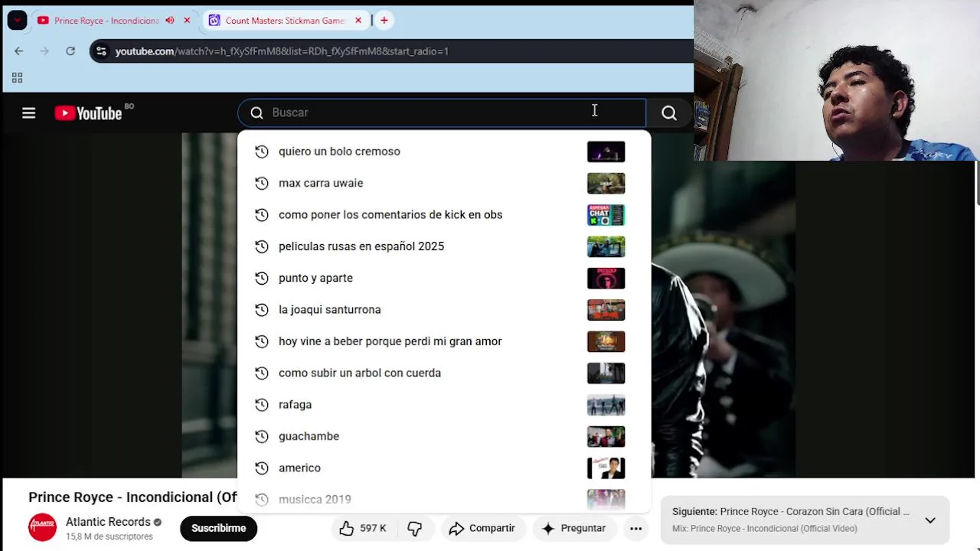The height and width of the screenshot is (551, 980).
Task: Open thumbnail for 'rafaga' suggestion
Action: tap(606, 405)
